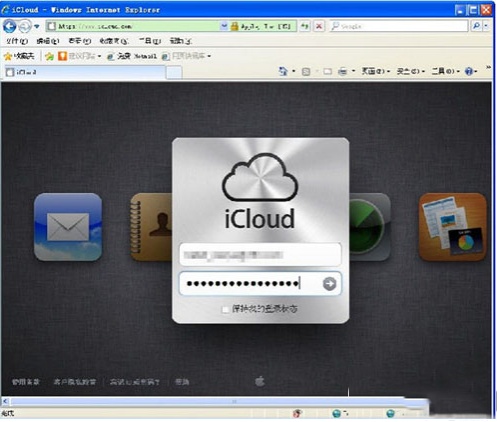The image size is (497, 422).
Task: Expand the address bar history dropdown
Action: [224, 26]
